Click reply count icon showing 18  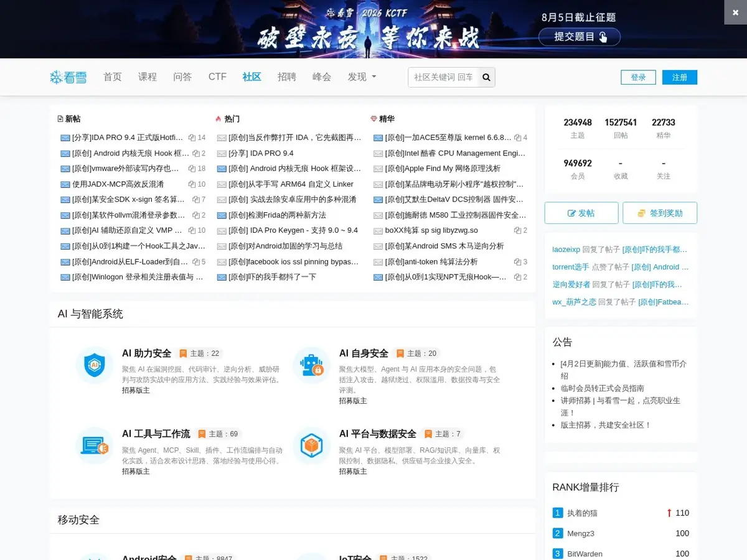pyautogui.click(x=192, y=169)
